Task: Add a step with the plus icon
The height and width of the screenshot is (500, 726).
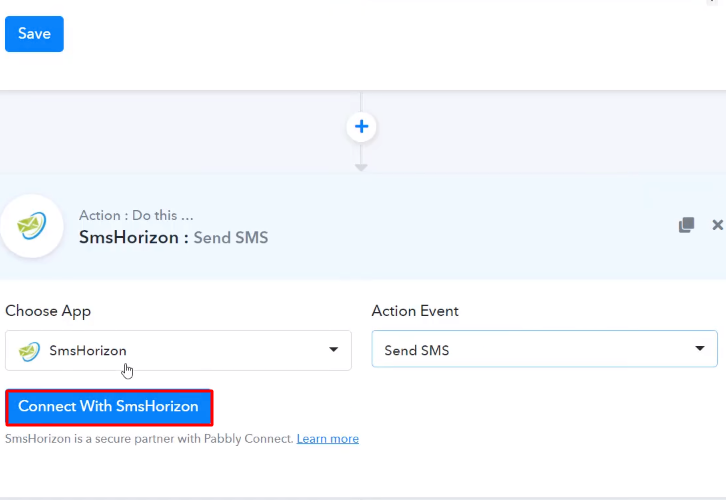Action: 361,126
